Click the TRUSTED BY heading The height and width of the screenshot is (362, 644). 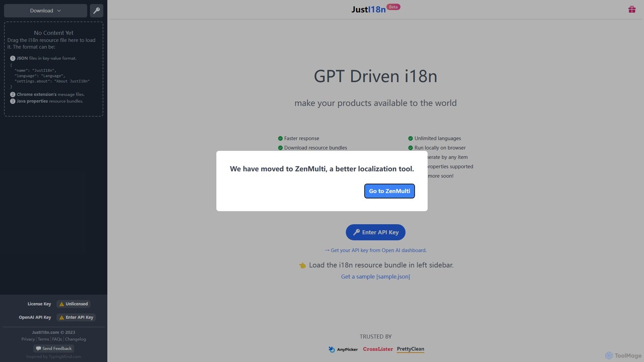[375, 337]
